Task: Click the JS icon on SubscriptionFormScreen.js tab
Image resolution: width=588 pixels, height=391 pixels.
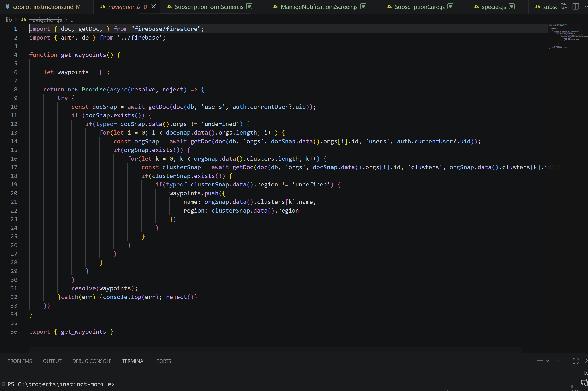Action: (169, 7)
